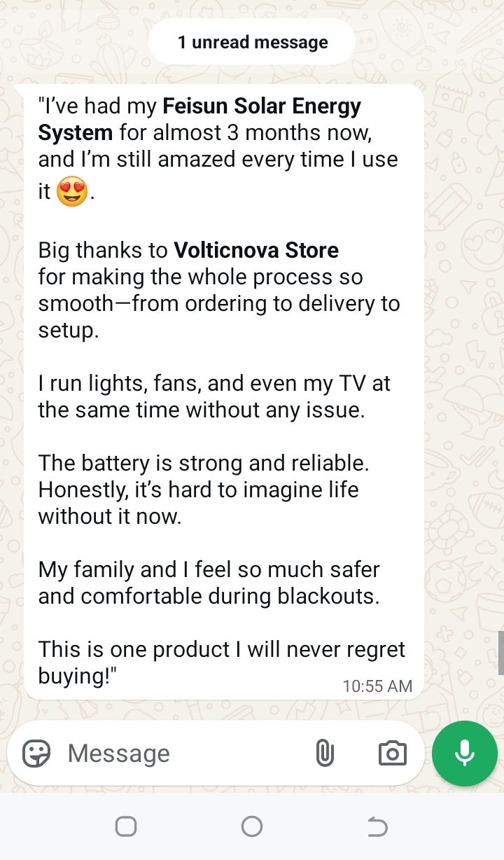Tap the "I run lights, fans" line
Screen dimensions: 504x860
click(213, 384)
